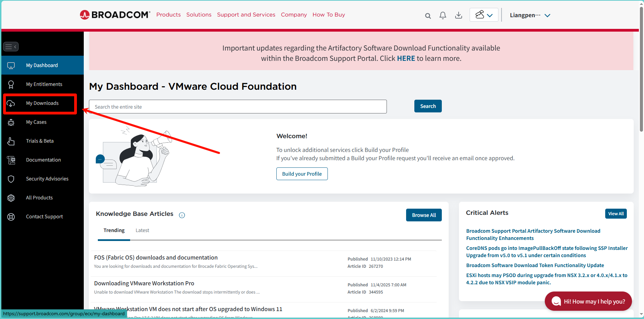Click Published 11/10/2023 12:14 PM text
644x319 pixels.
(x=379, y=259)
